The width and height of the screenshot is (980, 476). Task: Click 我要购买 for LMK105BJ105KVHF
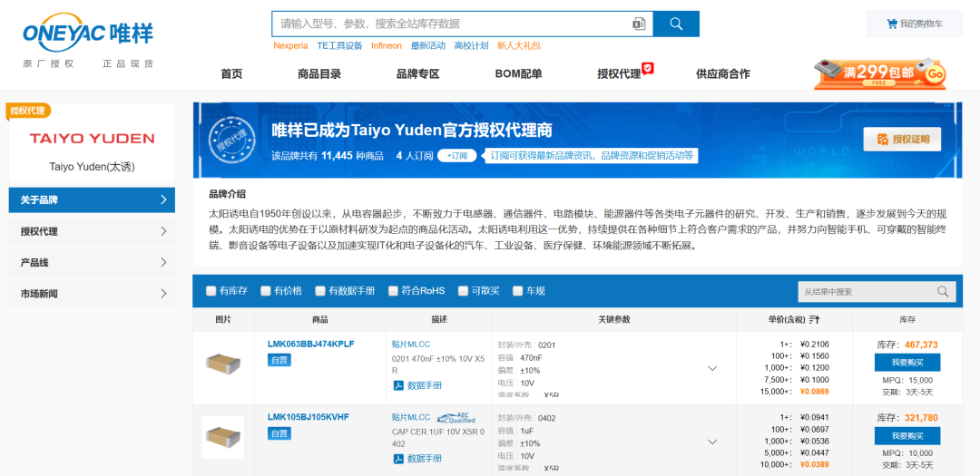(x=906, y=436)
